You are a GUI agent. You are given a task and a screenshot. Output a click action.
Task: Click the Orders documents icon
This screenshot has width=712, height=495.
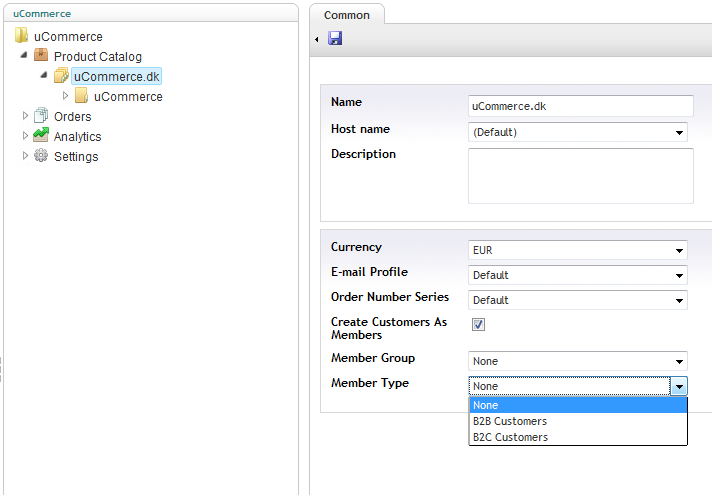tap(41, 115)
